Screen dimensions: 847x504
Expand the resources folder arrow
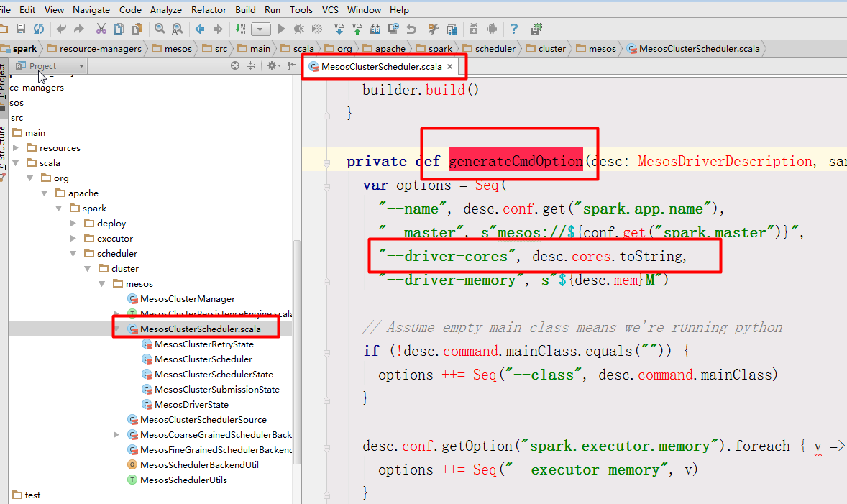coord(16,147)
